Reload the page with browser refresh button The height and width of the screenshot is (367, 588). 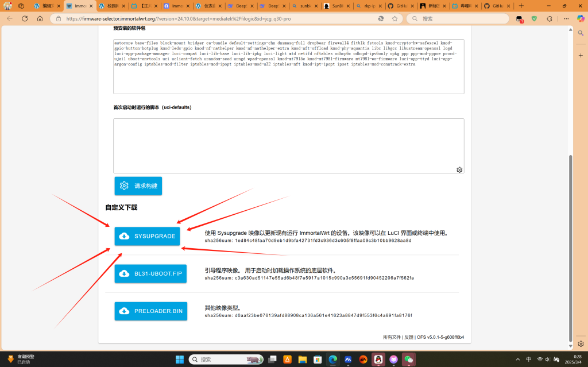click(25, 18)
